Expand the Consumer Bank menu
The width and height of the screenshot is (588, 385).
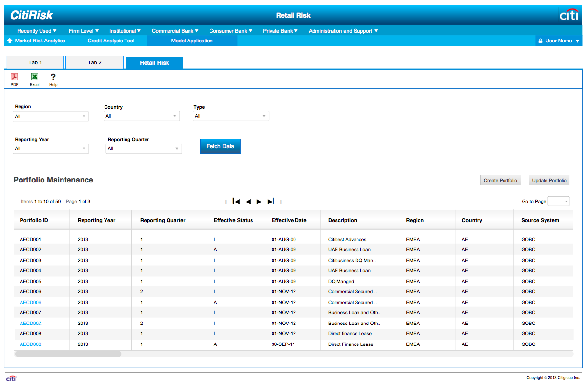231,31
